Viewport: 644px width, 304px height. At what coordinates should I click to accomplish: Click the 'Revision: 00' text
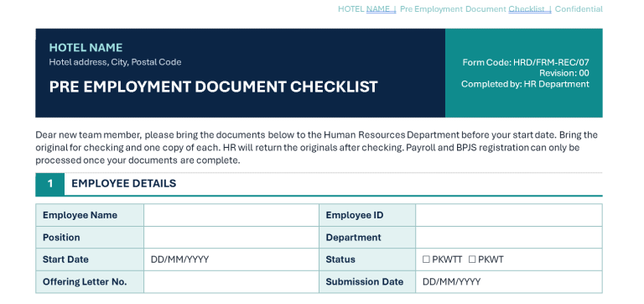tap(563, 73)
